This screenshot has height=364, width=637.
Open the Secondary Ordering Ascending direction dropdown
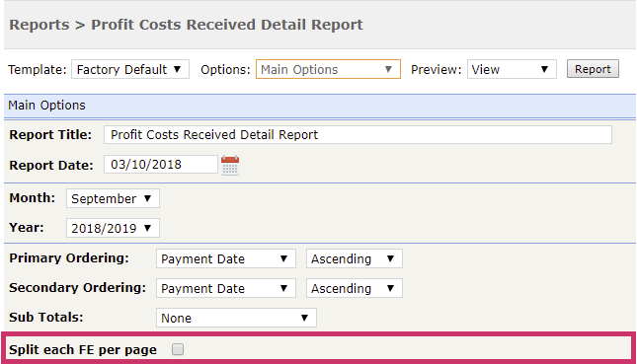[354, 288]
